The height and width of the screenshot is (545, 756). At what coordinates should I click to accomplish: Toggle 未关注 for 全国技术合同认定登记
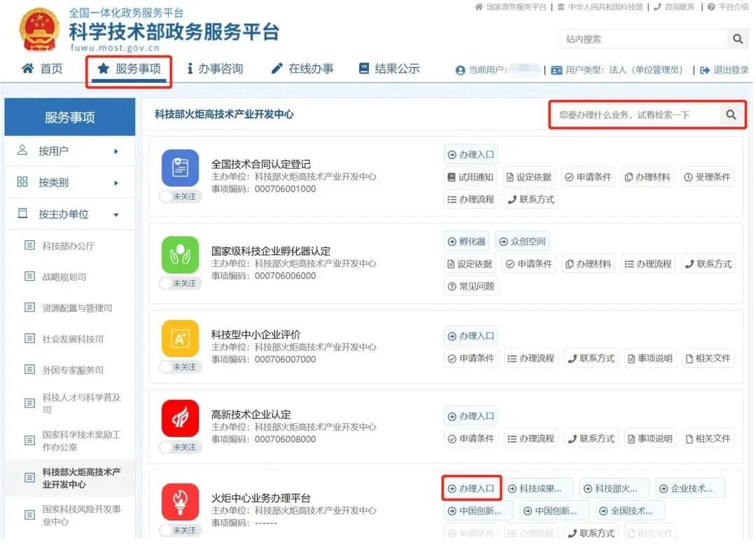[x=180, y=197]
